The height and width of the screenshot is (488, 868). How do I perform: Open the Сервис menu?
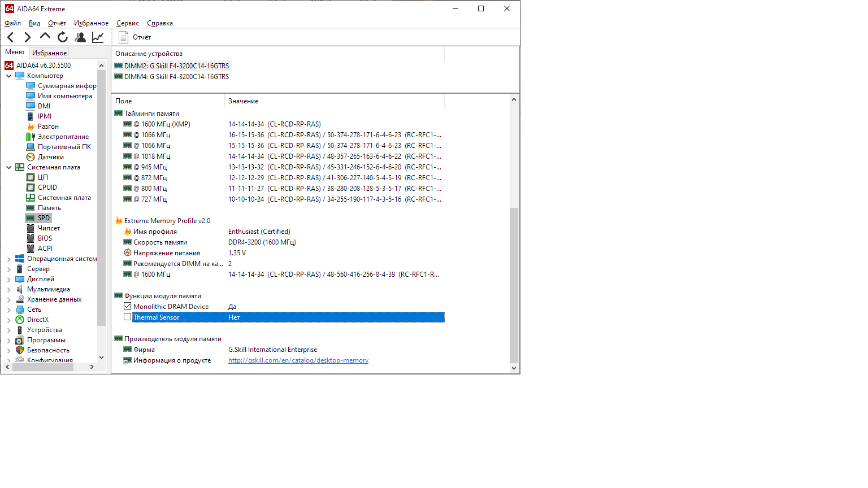click(128, 23)
